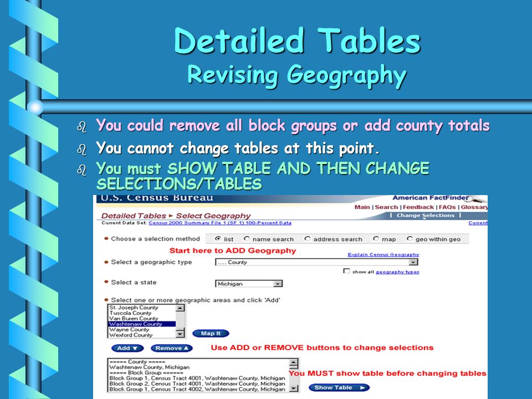Screen dimensions: 532x399
Task: Select Block Group 1, Census Tract 4002 entry
Action: (197, 389)
